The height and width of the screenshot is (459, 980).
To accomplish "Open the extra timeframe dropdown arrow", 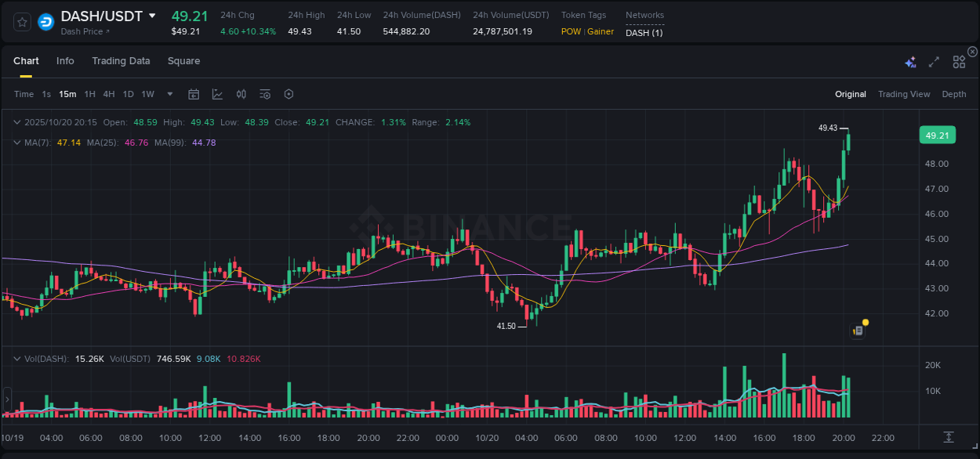I will 169,94.
